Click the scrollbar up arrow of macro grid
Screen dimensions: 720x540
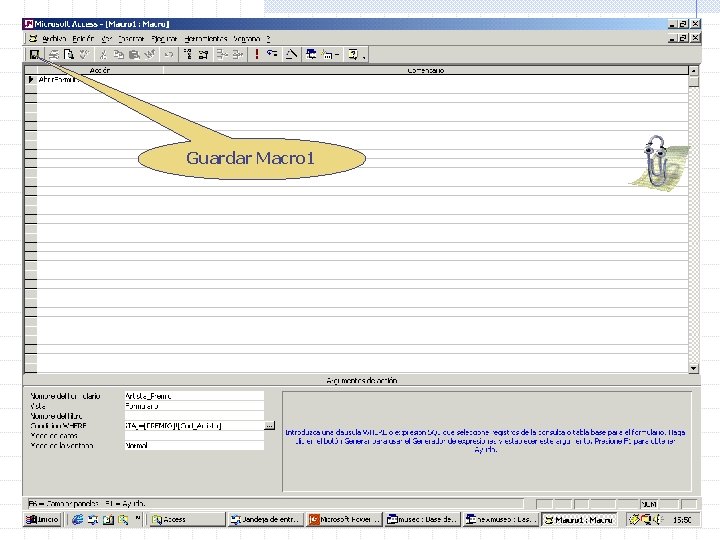[693, 71]
